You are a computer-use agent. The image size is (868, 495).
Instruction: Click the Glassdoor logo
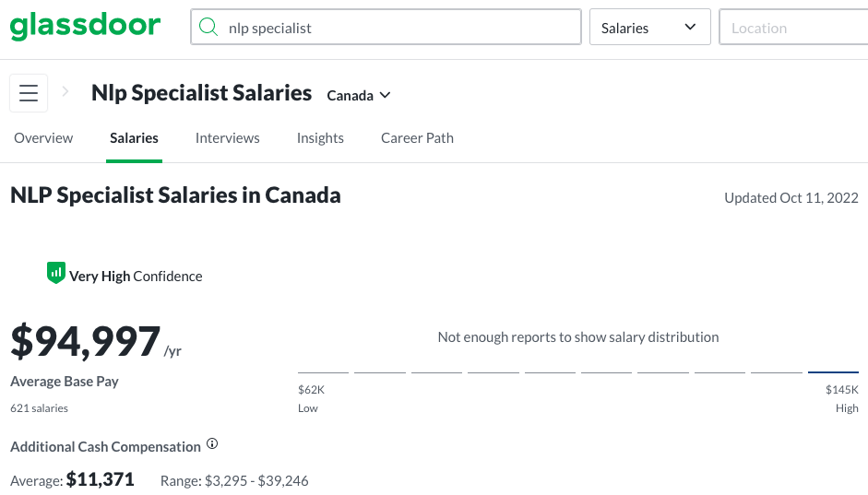click(85, 26)
